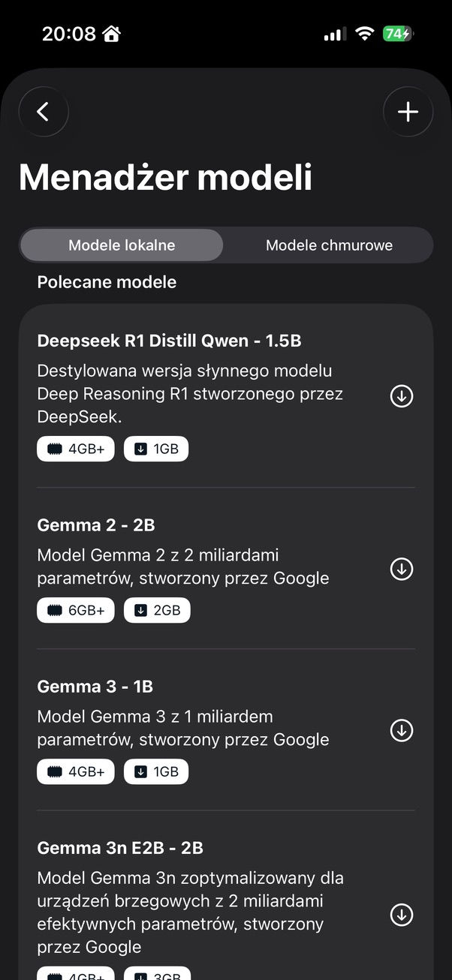Tap the plus icon to add model

[x=408, y=112]
